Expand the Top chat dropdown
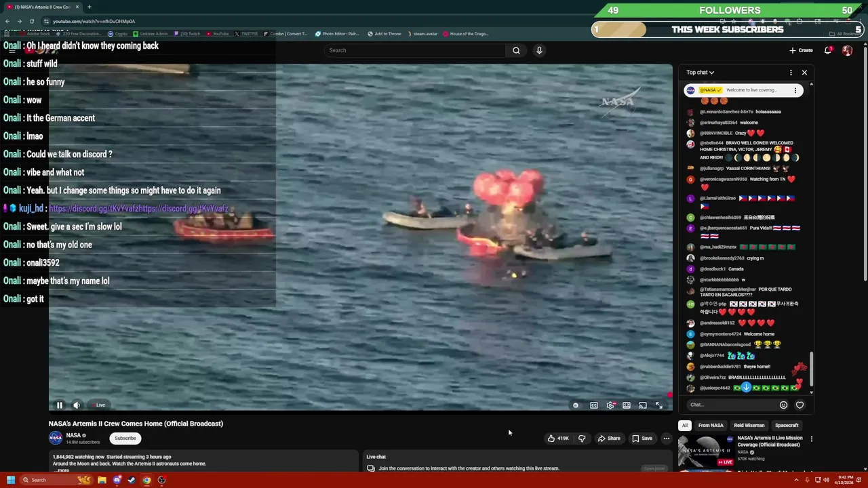868x488 pixels. point(700,73)
